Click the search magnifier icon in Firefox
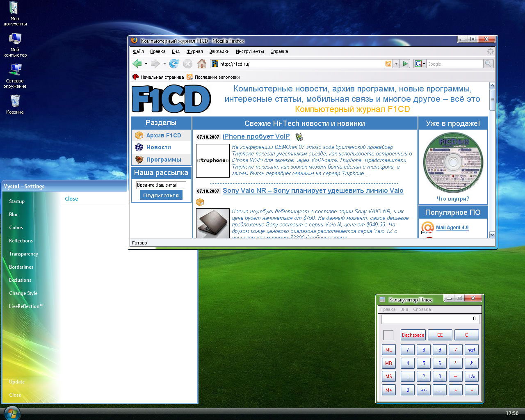Image resolution: width=525 pixels, height=420 pixels. point(488,64)
